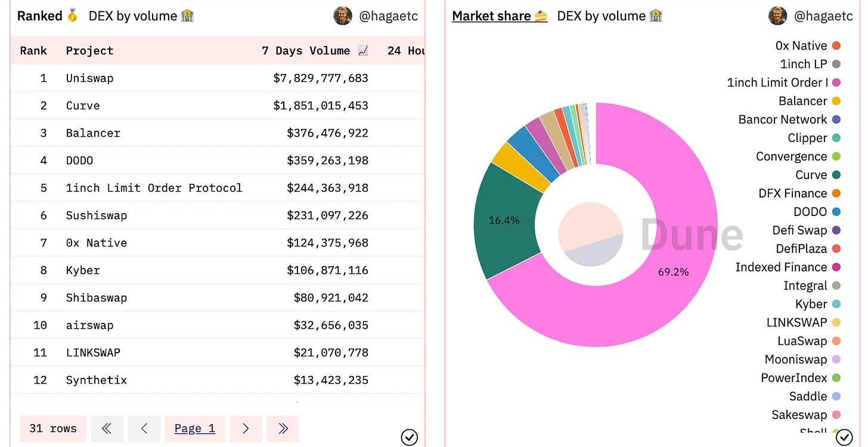Click the 31 rows button
Screen dimensions: 868x447
pyautogui.click(x=53, y=428)
